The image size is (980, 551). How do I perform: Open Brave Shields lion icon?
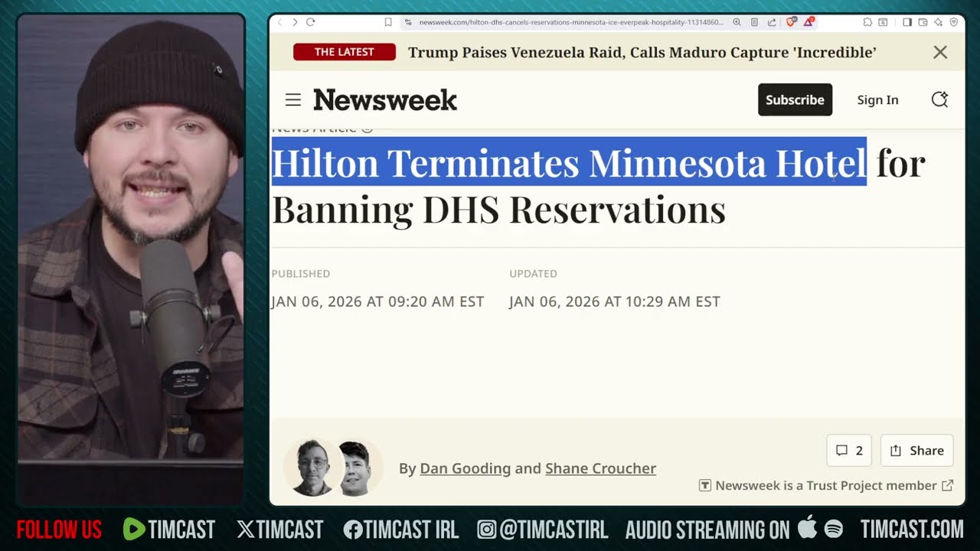[791, 22]
